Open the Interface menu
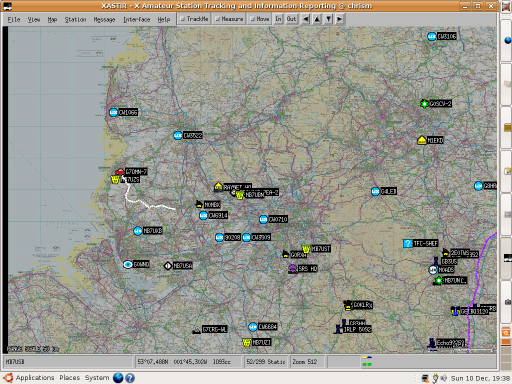The image size is (512, 384). 136,20
